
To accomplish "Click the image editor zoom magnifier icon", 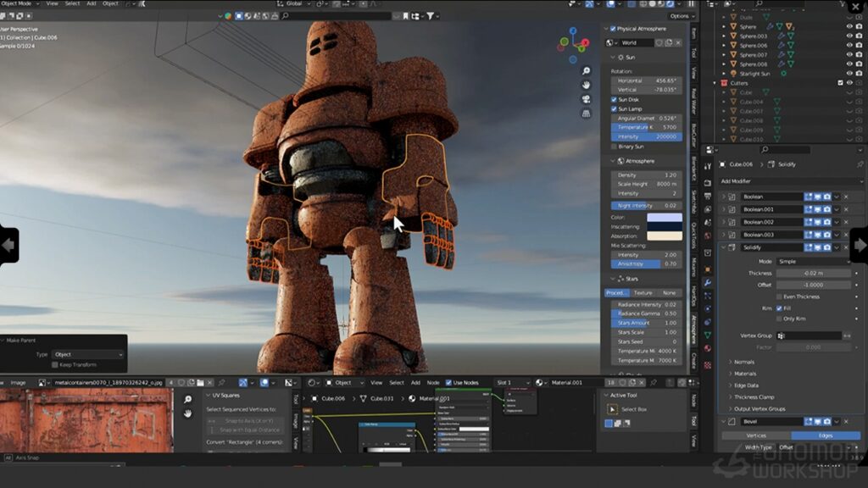I will coord(187,400).
